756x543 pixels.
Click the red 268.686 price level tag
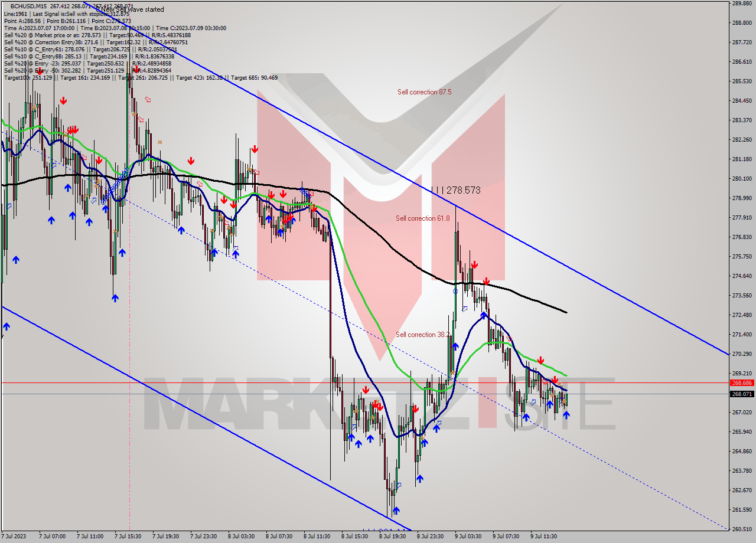tap(741, 382)
